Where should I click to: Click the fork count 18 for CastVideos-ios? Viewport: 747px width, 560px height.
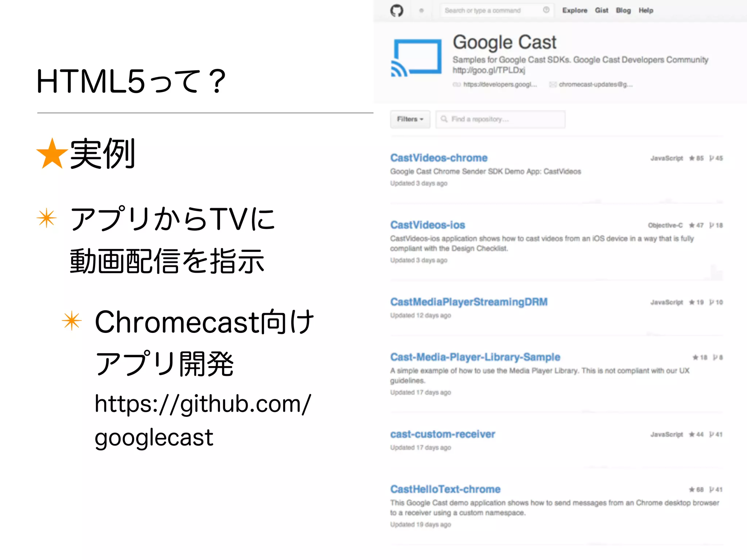[716, 225]
